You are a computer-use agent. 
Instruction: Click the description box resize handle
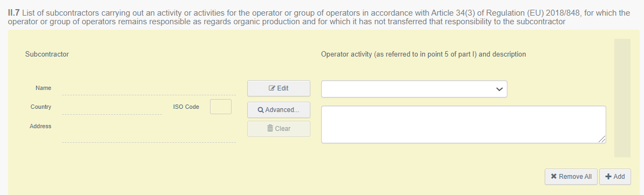coord(602,140)
